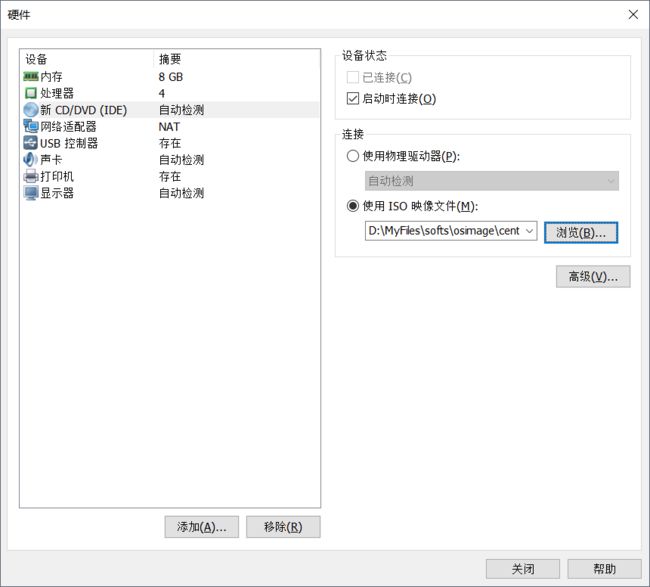Select 使用 ISO 映像文件(M) radio button
650x587 pixels.
352,206
